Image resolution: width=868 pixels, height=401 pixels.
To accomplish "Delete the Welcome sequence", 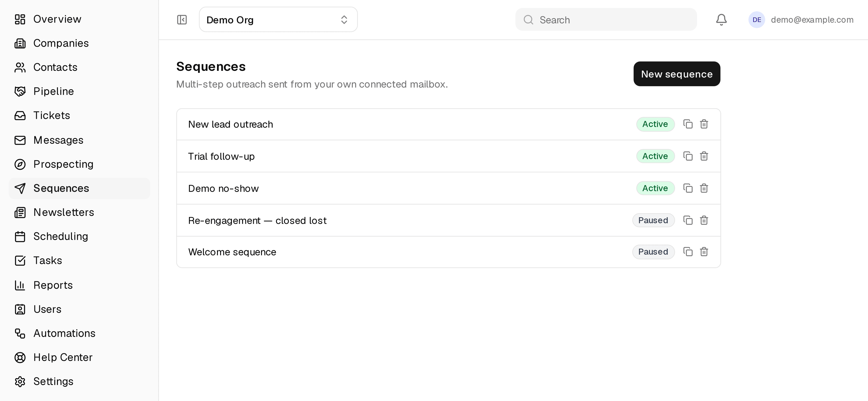I will [704, 252].
